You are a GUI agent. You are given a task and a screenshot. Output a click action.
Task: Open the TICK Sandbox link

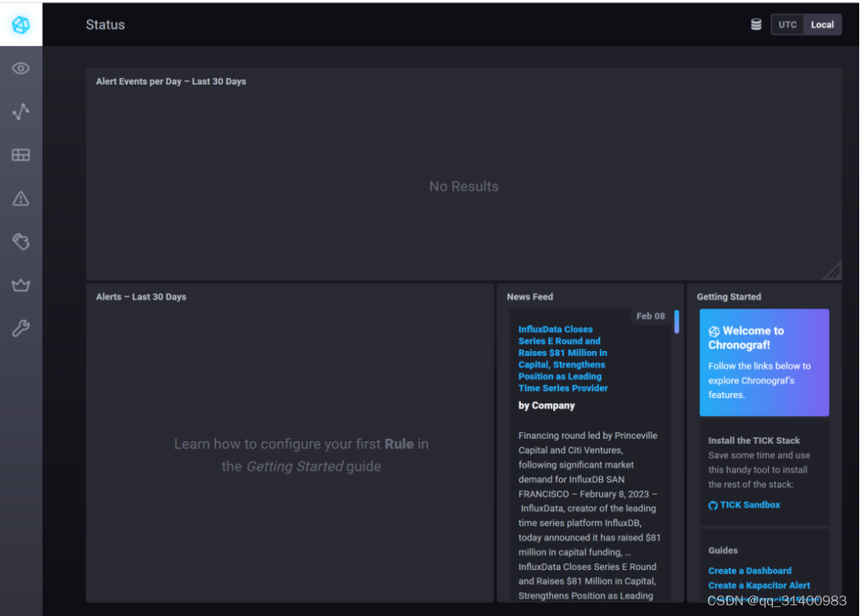[744, 504]
